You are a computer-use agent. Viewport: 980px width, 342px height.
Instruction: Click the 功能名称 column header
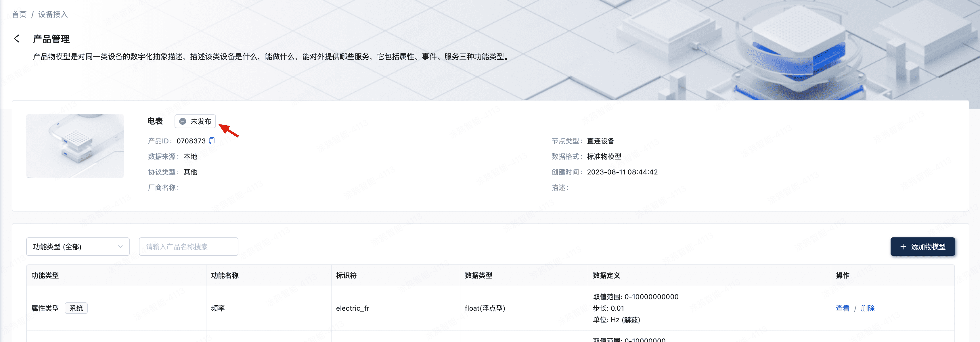[x=225, y=275]
